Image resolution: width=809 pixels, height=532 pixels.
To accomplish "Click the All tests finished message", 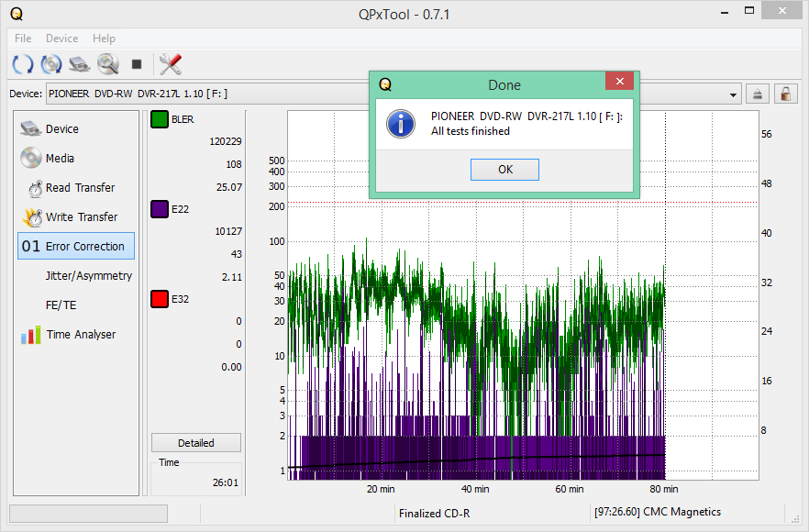I will click(470, 131).
